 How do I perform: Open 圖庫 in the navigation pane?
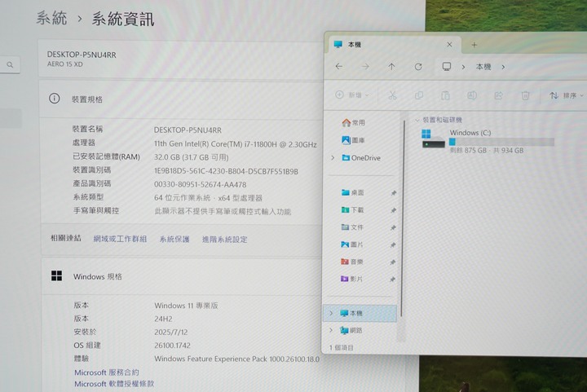click(x=353, y=140)
